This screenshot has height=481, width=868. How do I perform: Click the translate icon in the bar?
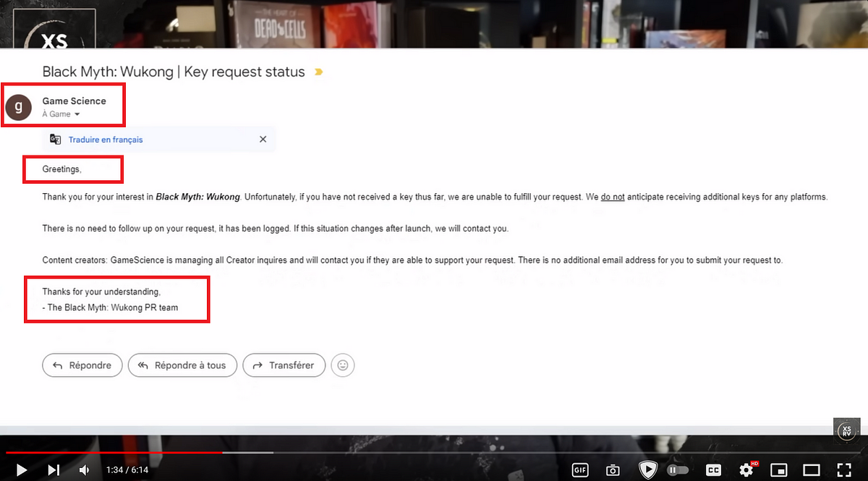coord(56,140)
